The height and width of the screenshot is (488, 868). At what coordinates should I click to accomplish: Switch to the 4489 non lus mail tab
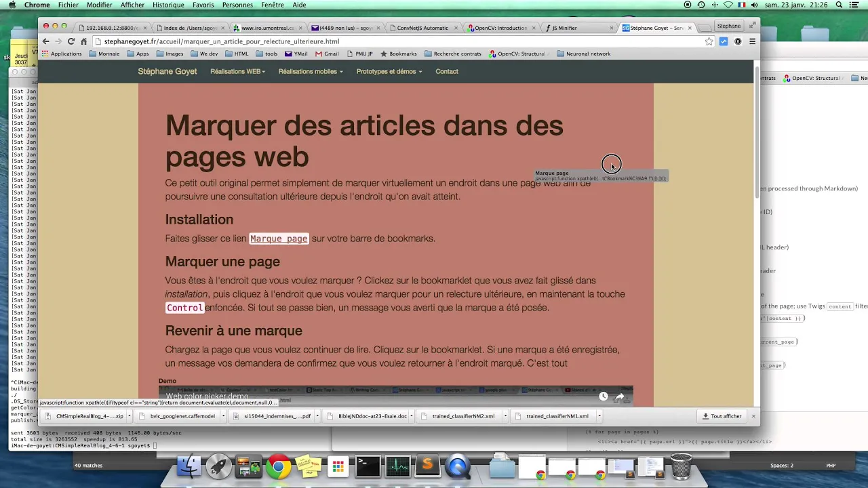click(x=344, y=28)
